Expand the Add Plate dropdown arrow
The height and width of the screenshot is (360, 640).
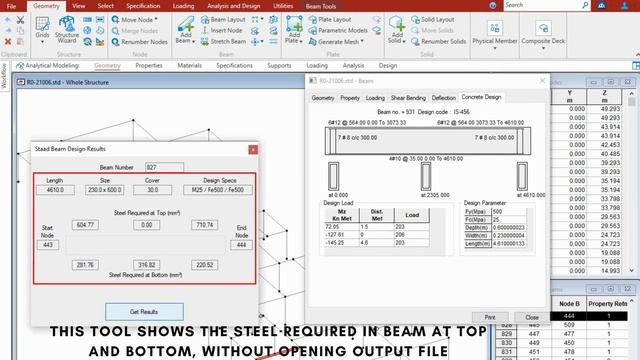click(301, 42)
